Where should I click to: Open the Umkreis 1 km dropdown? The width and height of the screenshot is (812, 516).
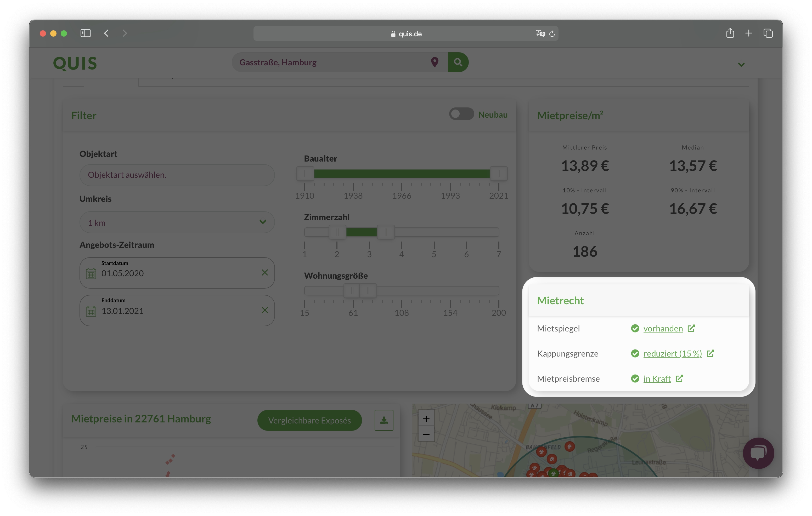[x=177, y=222]
